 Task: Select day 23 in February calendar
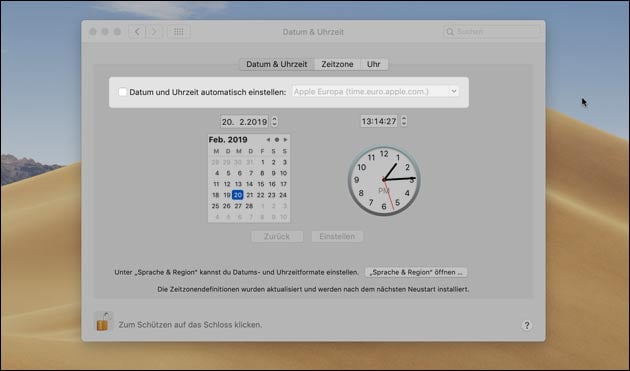(272, 195)
